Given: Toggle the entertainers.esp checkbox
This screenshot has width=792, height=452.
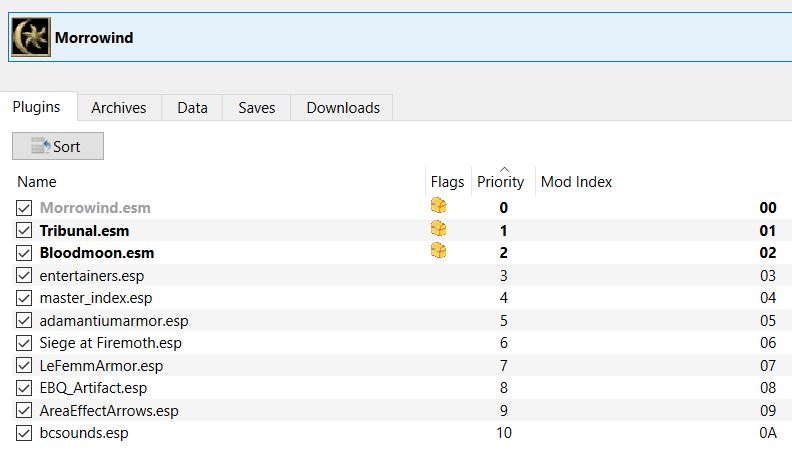Looking at the screenshot, I should pyautogui.click(x=24, y=275).
